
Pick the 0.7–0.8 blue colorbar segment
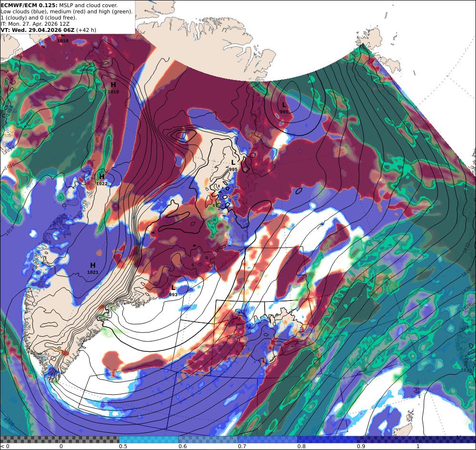coord(268,440)
